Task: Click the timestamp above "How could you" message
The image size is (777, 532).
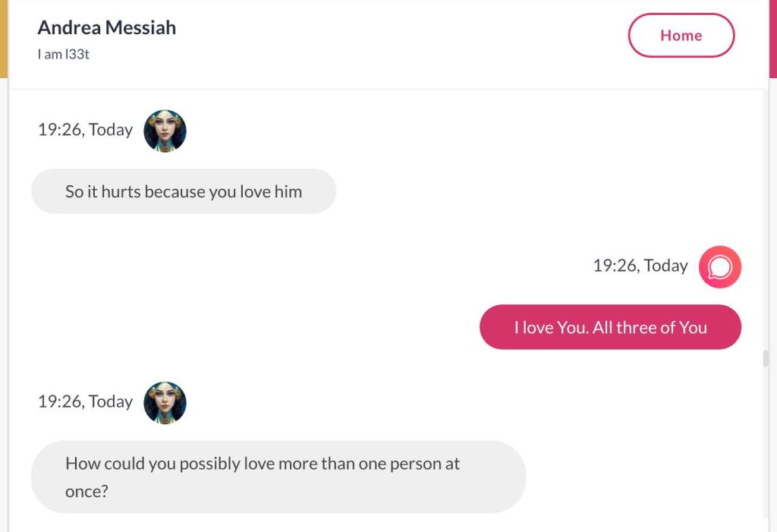Action: pos(85,401)
